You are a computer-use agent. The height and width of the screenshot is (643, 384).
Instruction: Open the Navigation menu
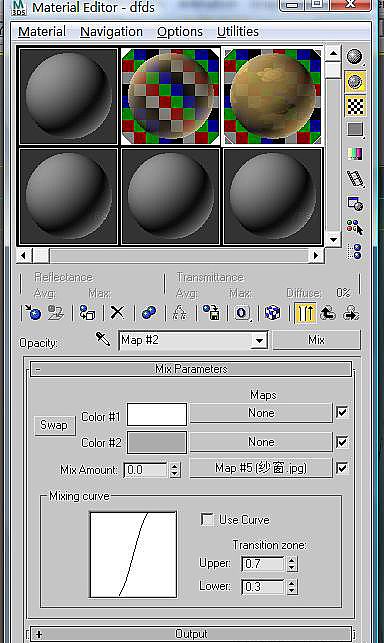coord(111,32)
